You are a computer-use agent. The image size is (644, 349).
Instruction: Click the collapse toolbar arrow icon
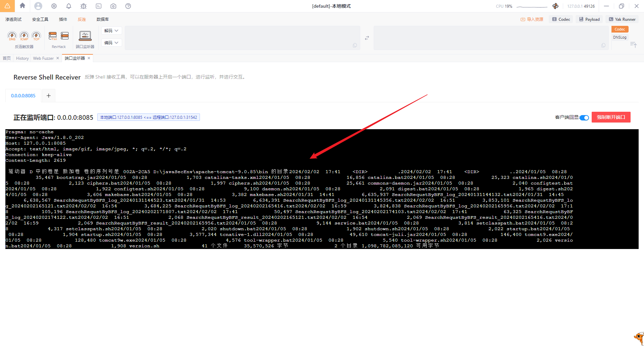pyautogui.click(x=633, y=45)
